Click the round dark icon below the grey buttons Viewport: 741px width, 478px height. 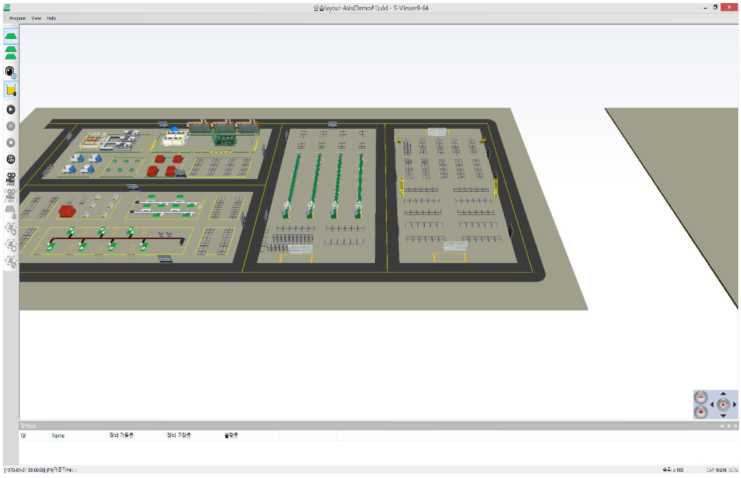click(11, 159)
